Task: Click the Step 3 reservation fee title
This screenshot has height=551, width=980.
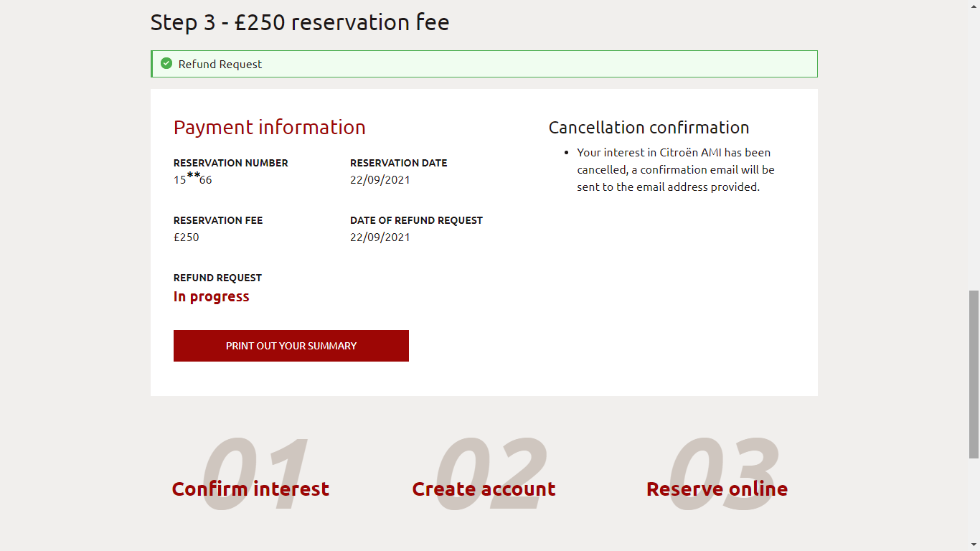Action: 300,22
